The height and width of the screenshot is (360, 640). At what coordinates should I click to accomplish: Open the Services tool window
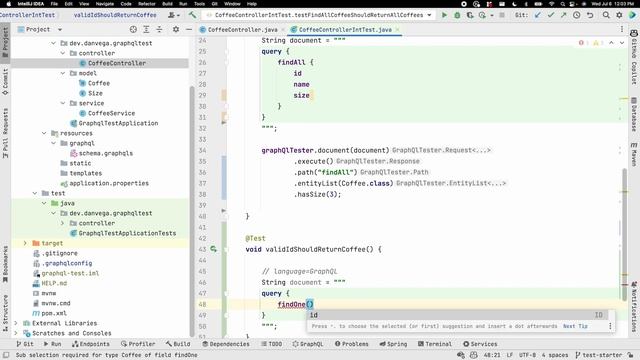click(480, 344)
